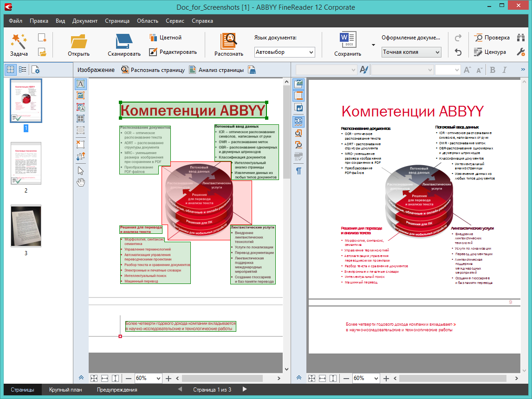Click Анализ страницы in the image toolbar

[216, 70]
